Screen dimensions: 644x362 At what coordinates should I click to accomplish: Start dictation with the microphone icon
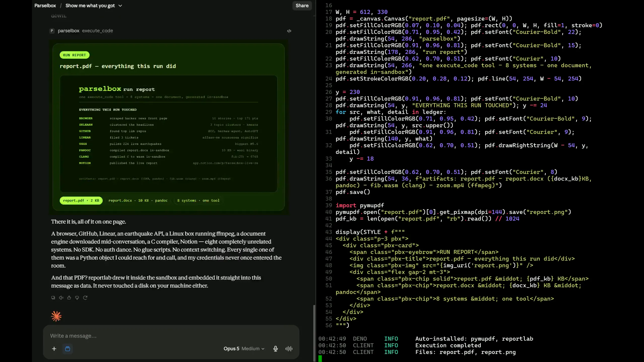tap(276, 349)
